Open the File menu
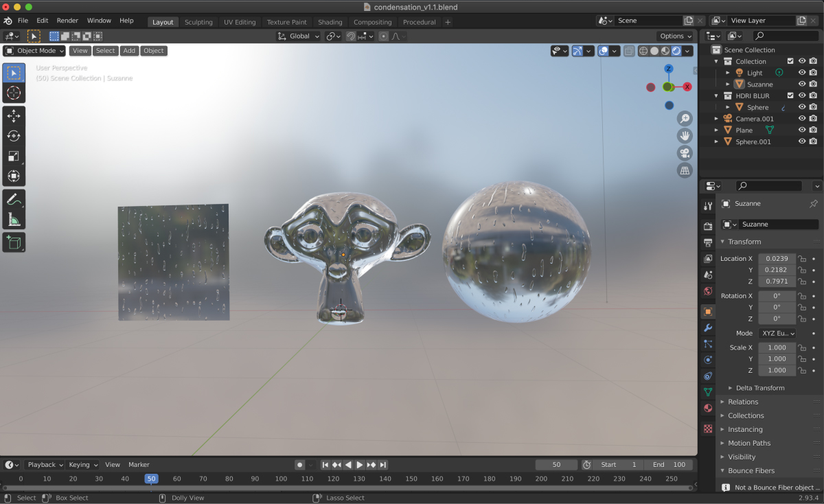This screenshot has width=824, height=504. click(x=23, y=21)
